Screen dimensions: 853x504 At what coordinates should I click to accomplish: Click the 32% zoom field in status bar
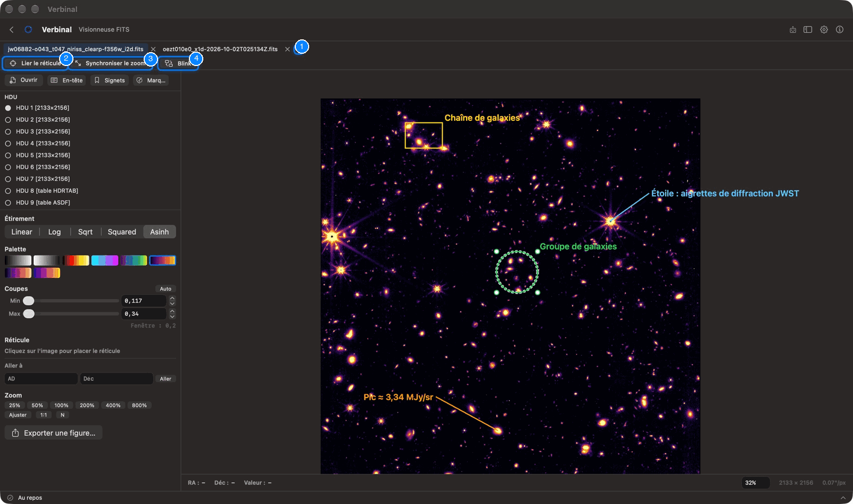click(756, 483)
